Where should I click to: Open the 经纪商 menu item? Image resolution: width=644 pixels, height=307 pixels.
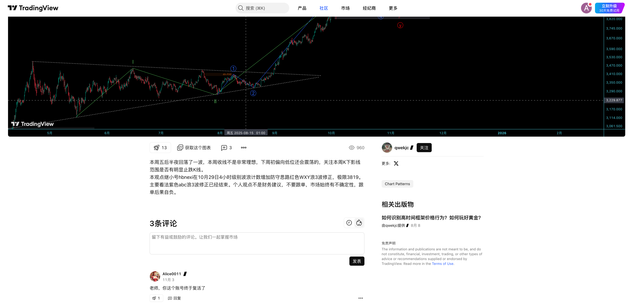click(369, 8)
